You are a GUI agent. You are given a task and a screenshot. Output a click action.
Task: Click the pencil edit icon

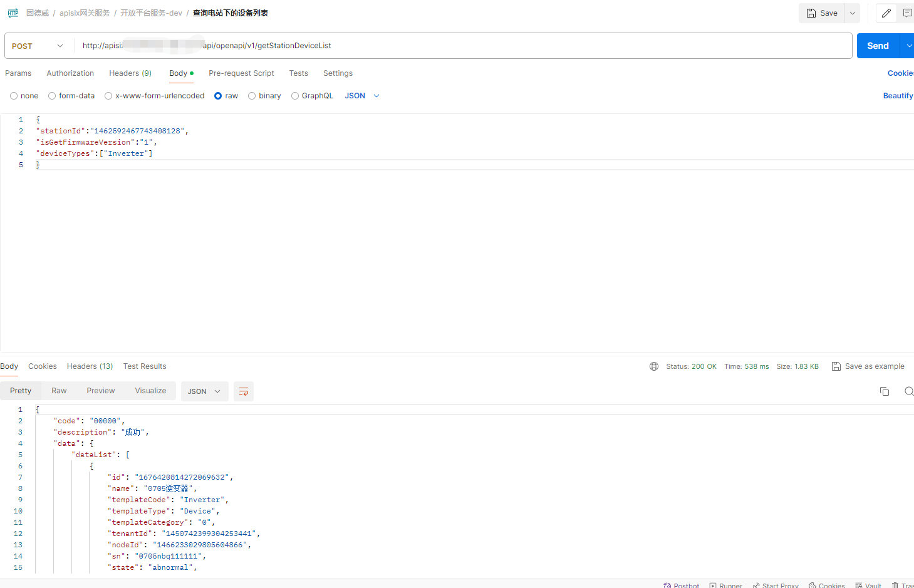(886, 13)
